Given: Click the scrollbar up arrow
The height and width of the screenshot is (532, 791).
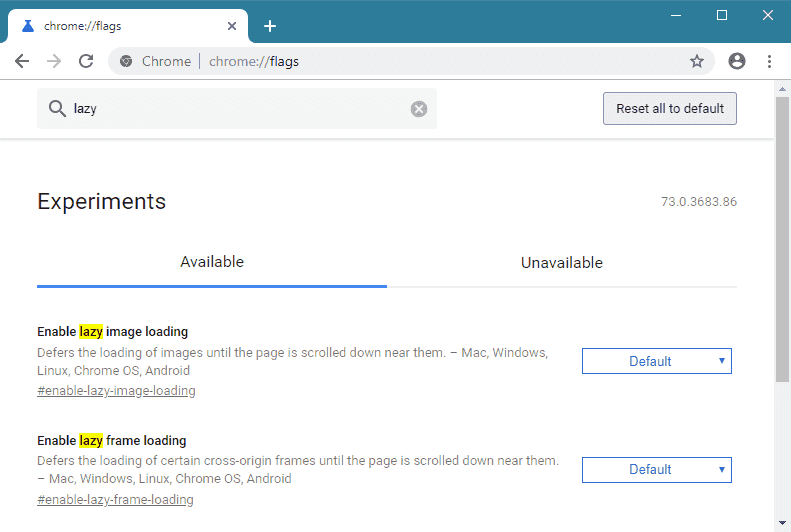Looking at the screenshot, I should pos(782,89).
